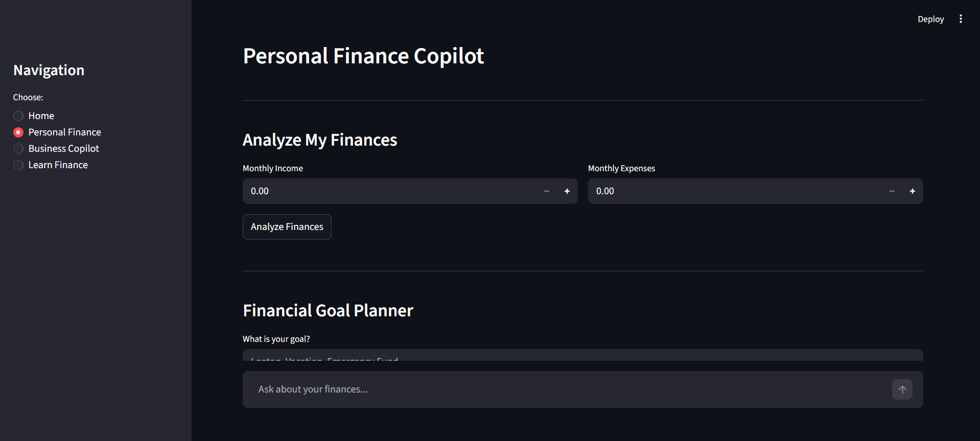This screenshot has height=441, width=980.
Task: Click the Navigation sidebar heading
Action: (x=49, y=71)
